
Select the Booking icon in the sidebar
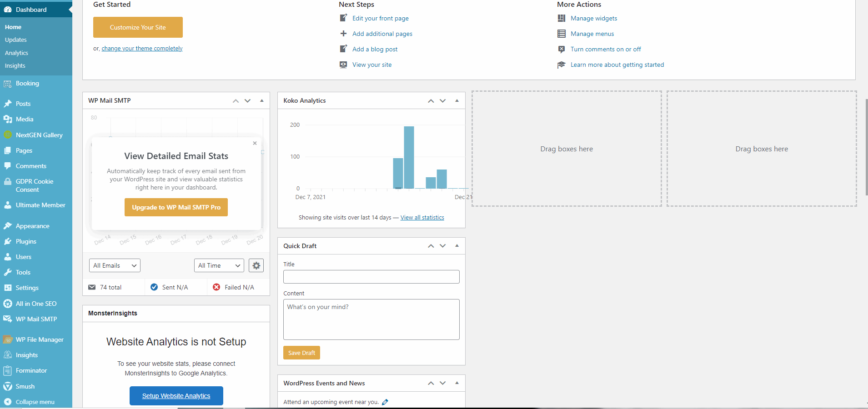[8, 83]
